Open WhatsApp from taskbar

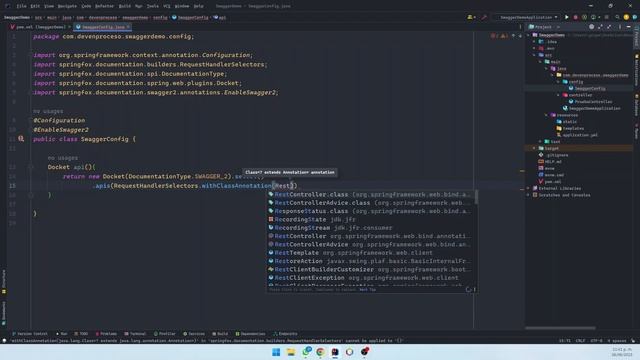click(x=306, y=351)
